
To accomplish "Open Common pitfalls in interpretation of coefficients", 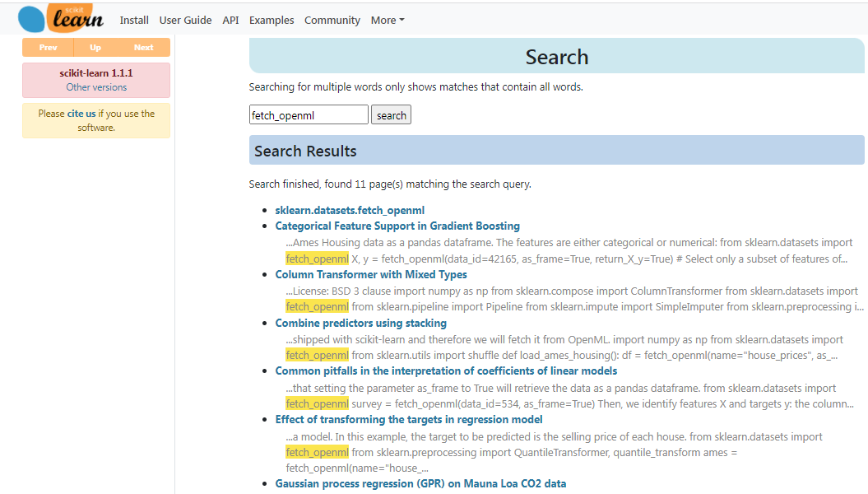I will click(446, 371).
